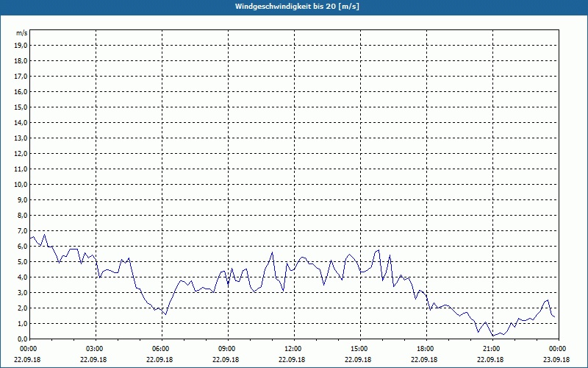This screenshot has height=368, width=588.
Task: Pick the "10,0" y-axis tick label
Action: [21, 185]
